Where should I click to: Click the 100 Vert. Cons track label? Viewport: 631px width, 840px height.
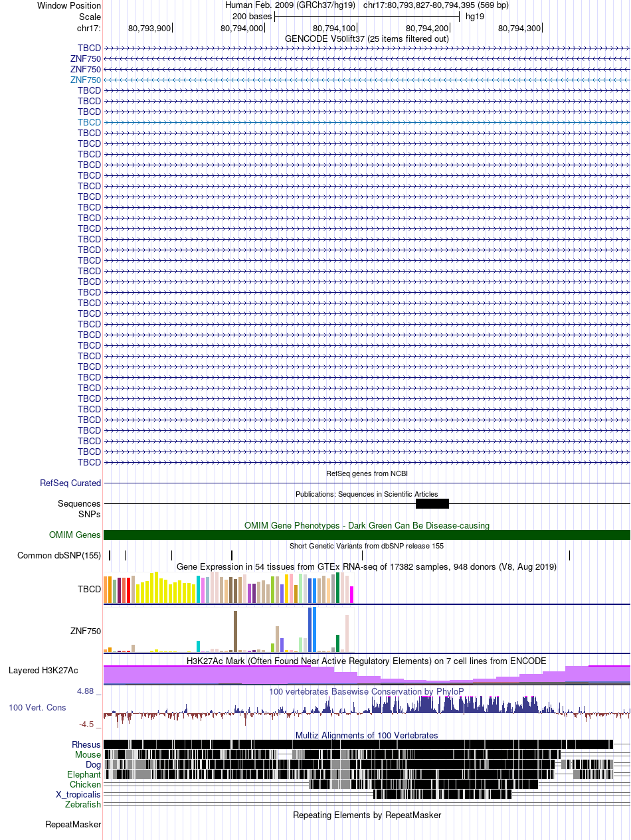point(37,708)
